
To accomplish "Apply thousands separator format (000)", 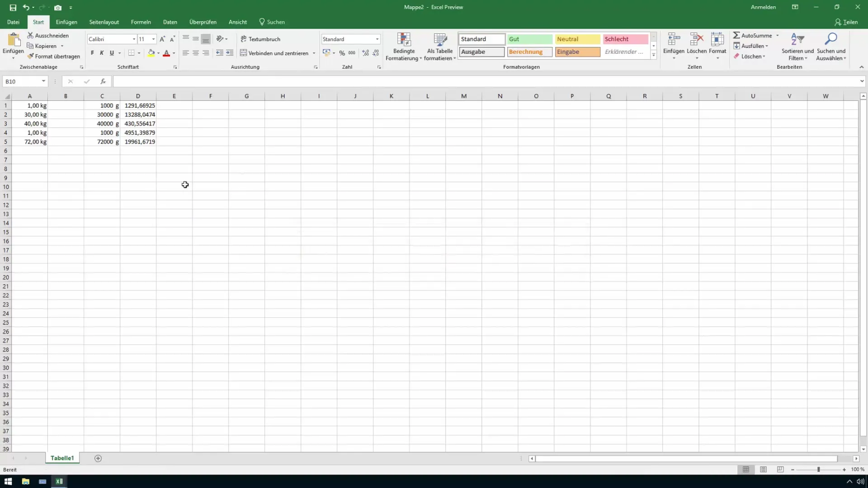I will tap(352, 53).
